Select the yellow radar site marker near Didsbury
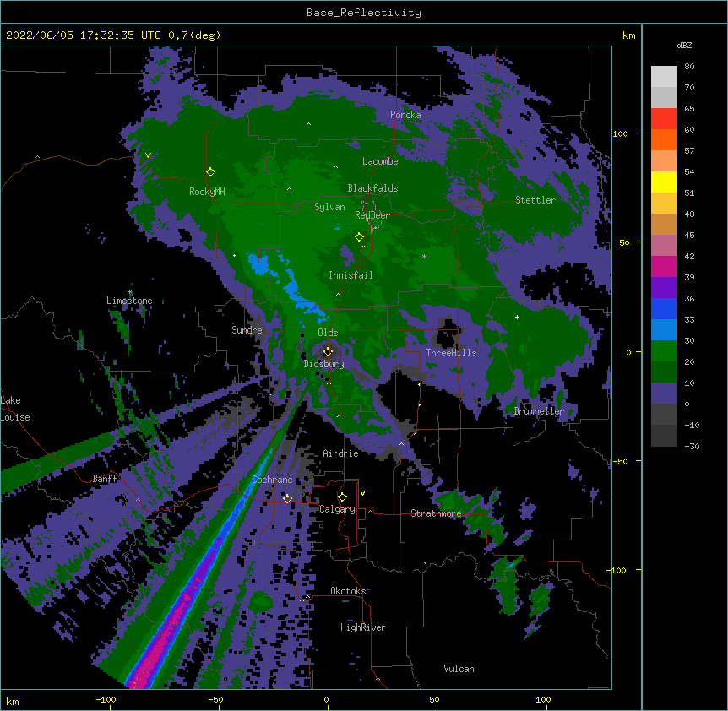The height and width of the screenshot is (711, 728). click(x=328, y=352)
